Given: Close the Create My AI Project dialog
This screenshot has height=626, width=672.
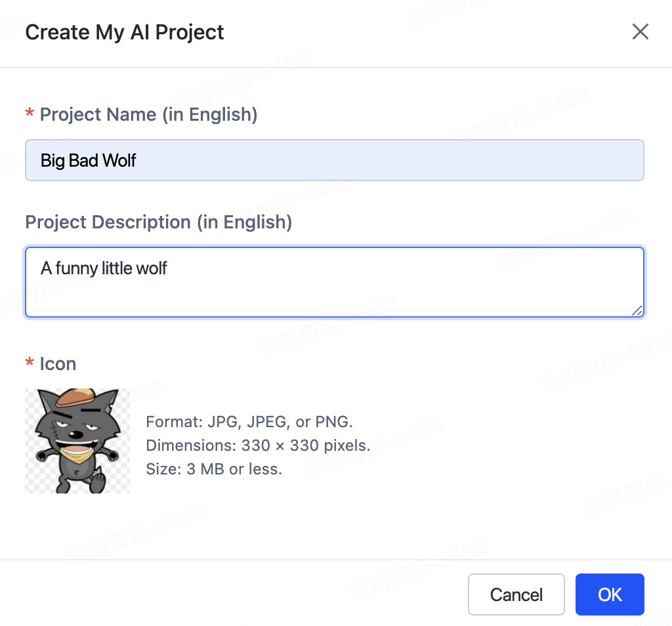Looking at the screenshot, I should pyautogui.click(x=640, y=31).
